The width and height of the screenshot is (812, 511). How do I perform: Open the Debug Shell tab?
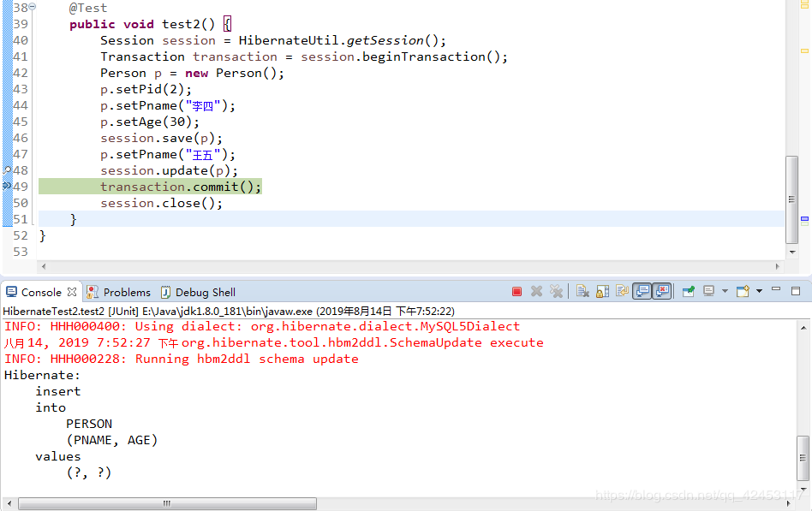pyautogui.click(x=198, y=292)
